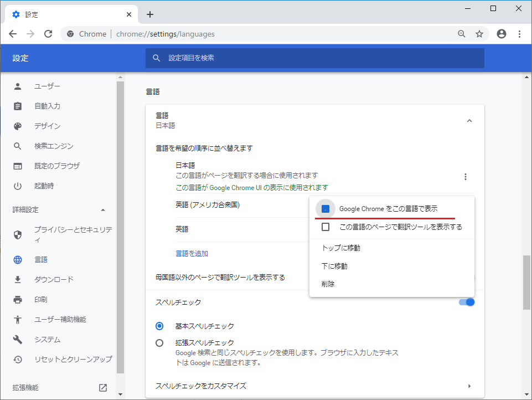Select the 基本スペルチェック radio button
Image resolution: width=532 pixels, height=400 pixels.
(159, 326)
